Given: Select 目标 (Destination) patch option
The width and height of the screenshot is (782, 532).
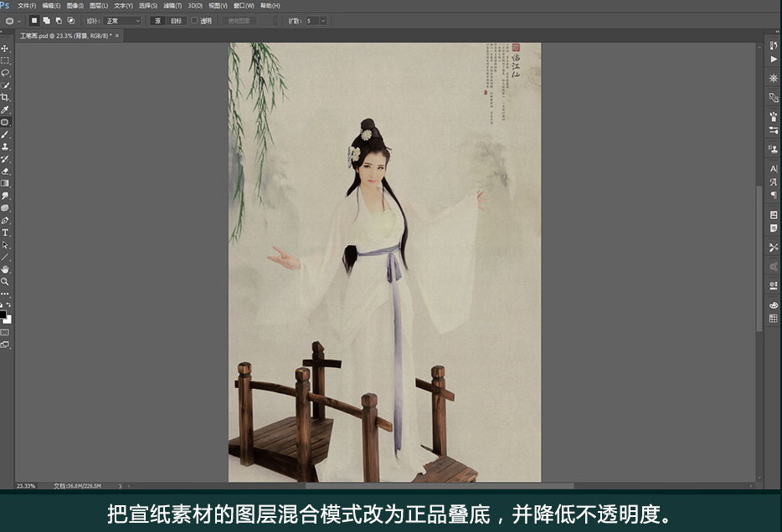Looking at the screenshot, I should click(x=176, y=21).
